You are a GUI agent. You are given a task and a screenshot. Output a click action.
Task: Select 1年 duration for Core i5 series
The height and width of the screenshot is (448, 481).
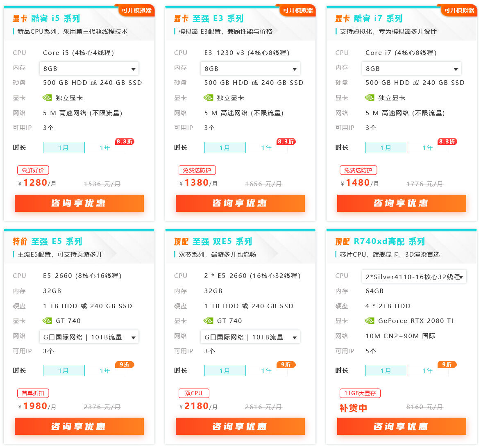105,148
